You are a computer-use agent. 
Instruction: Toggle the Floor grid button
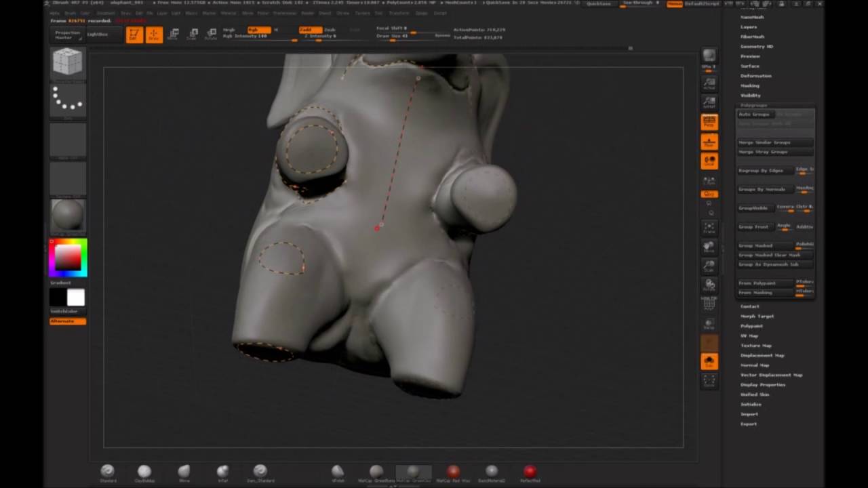[x=709, y=142]
